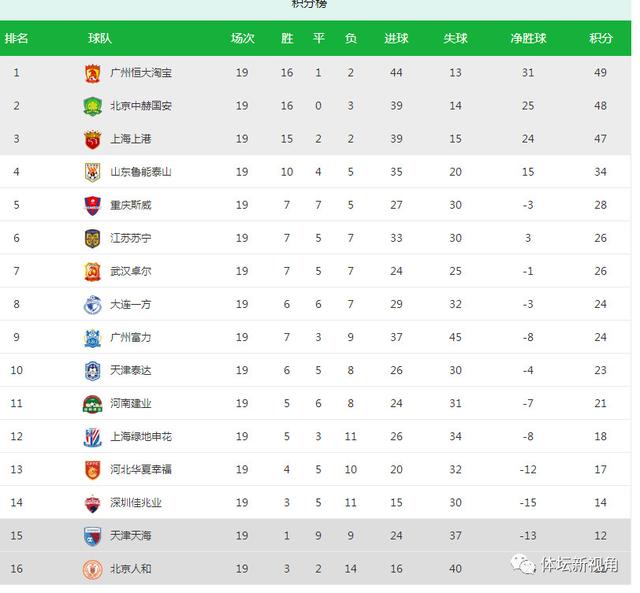Open the 广州富力 team name link
The height and width of the screenshot is (593, 640).
pyautogui.click(x=131, y=338)
